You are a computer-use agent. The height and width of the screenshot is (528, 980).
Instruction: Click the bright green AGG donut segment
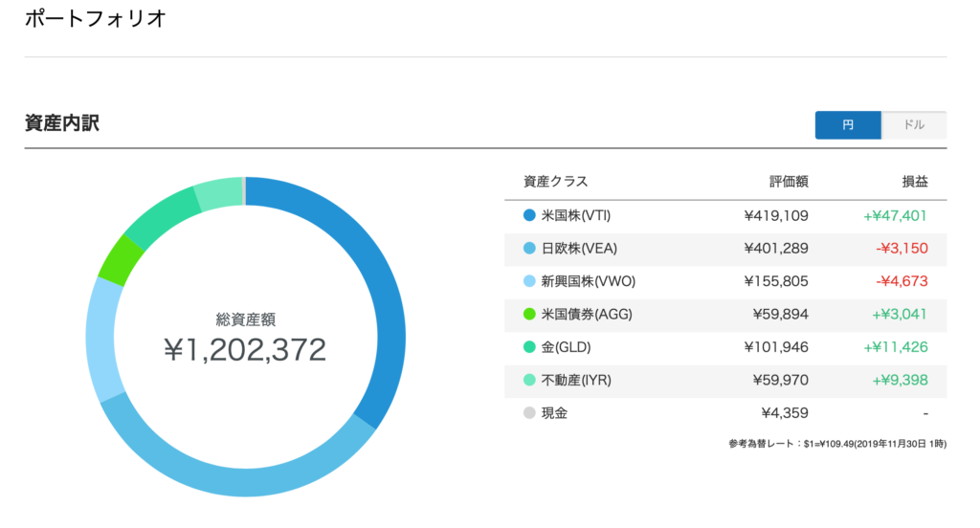tap(122, 259)
